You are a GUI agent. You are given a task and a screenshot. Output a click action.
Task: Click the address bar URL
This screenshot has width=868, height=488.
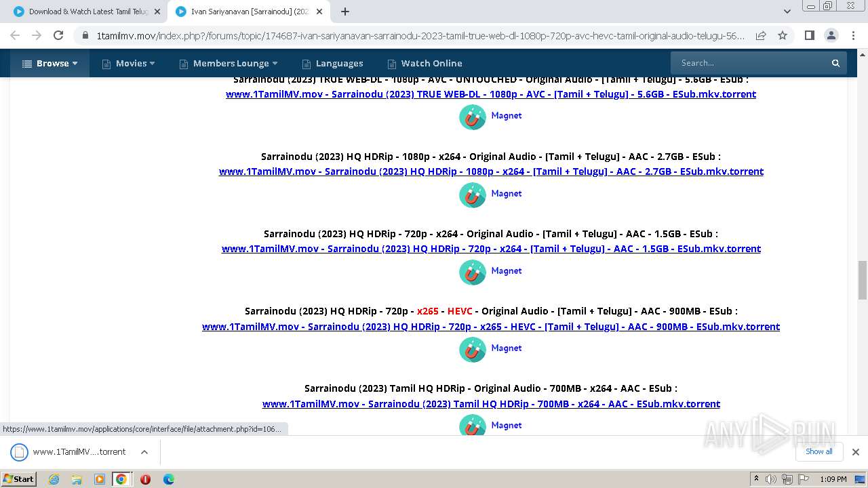pyautogui.click(x=420, y=35)
